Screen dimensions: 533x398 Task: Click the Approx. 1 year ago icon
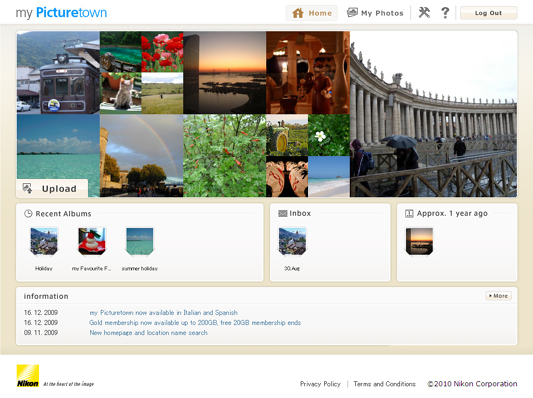[x=409, y=213]
